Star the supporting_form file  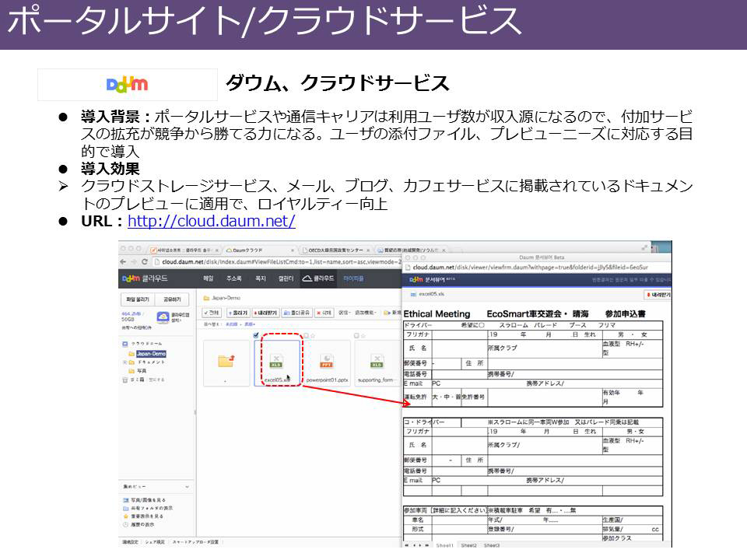tap(363, 336)
